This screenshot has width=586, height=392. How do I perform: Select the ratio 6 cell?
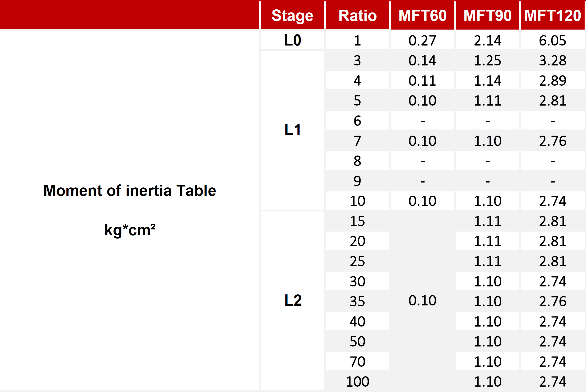coord(357,121)
